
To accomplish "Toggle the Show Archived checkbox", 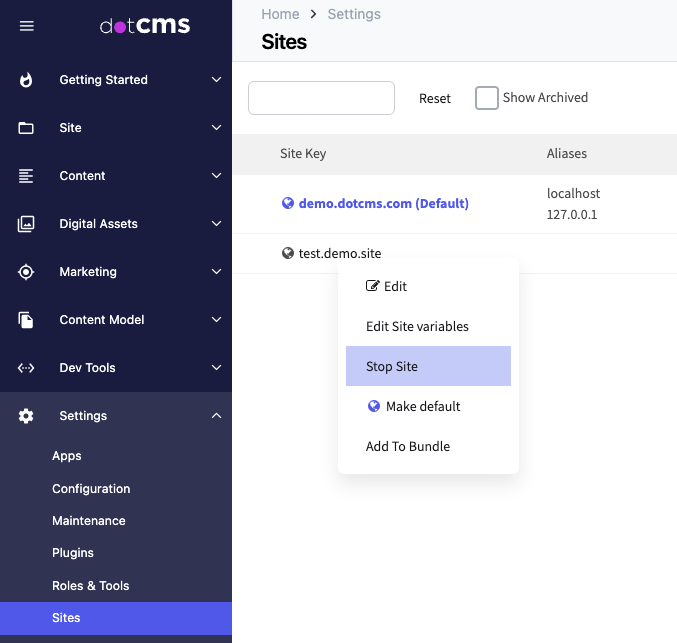I will 486,98.
